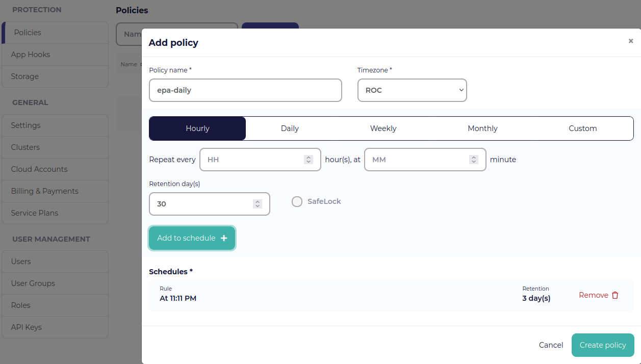Click the spinner arrows in HH field
Image resolution: width=641 pixels, height=364 pixels.
click(x=308, y=160)
